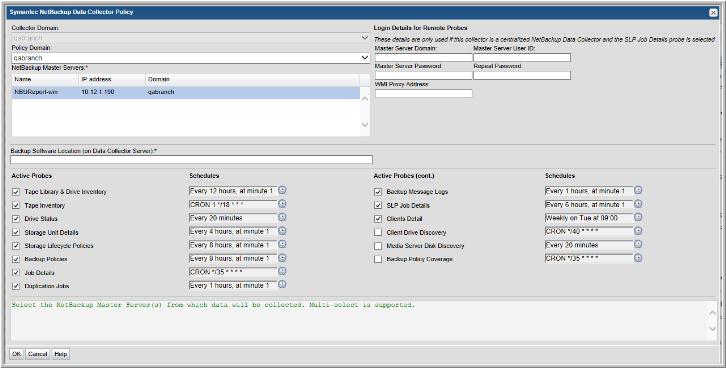The height and width of the screenshot is (368, 726).
Task: Open schedule editor for Backup Policy Coverage
Action: (638, 258)
